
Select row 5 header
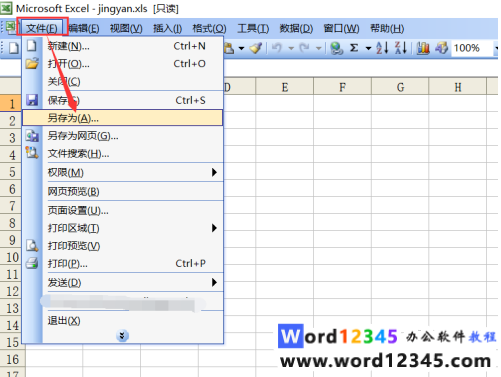[11, 172]
